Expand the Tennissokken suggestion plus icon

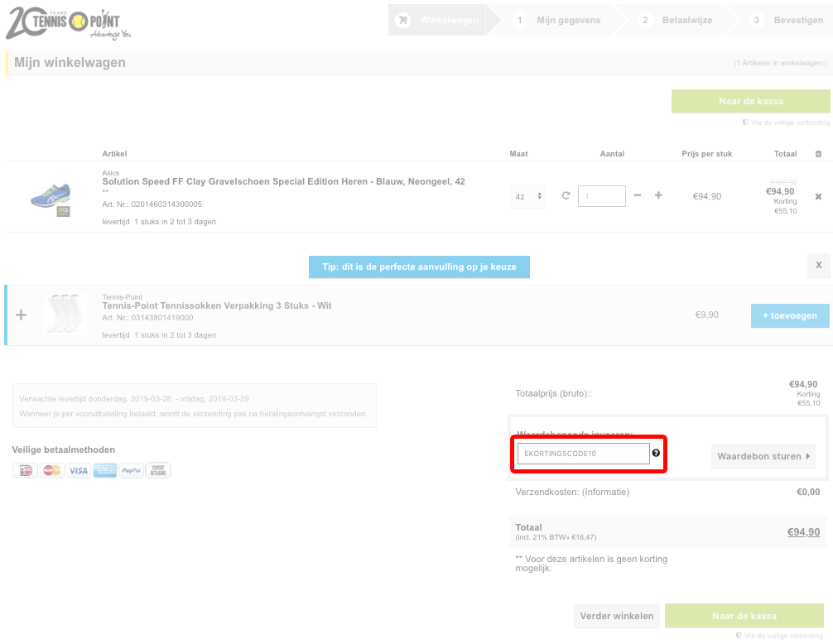tap(22, 315)
